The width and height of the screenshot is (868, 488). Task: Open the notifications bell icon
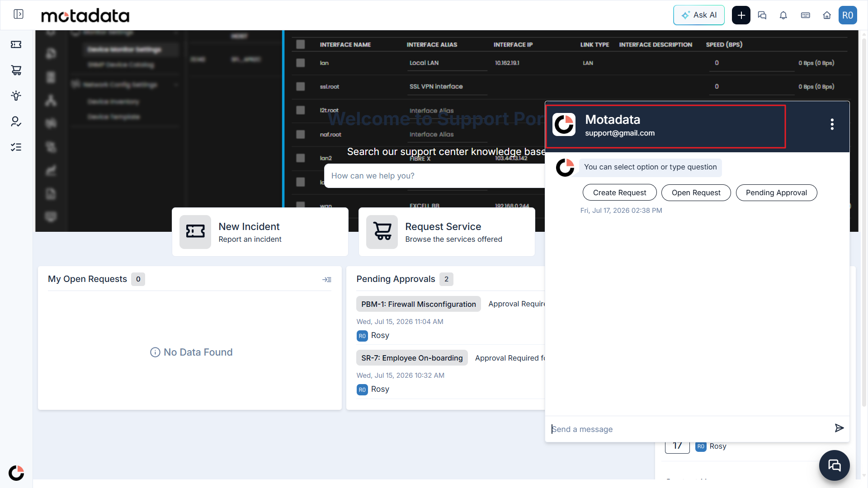click(783, 15)
